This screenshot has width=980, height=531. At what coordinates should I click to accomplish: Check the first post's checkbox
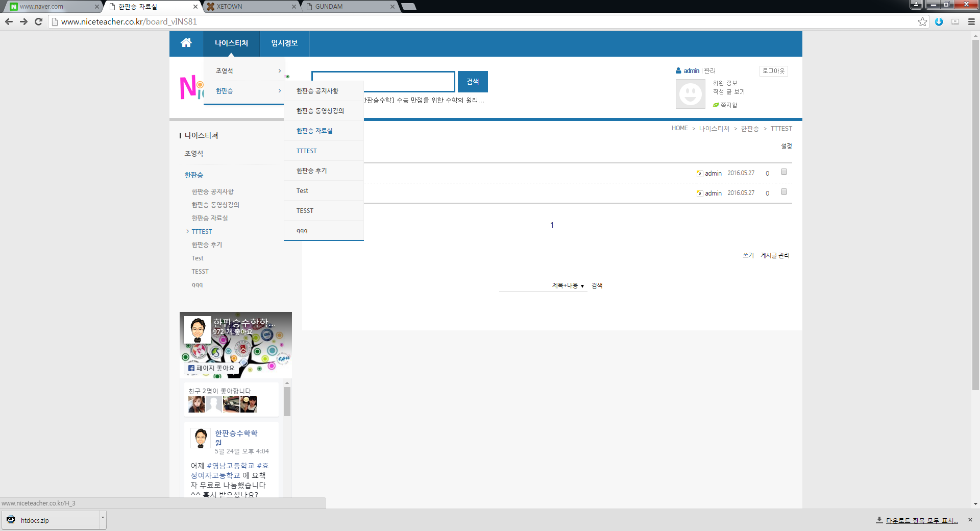point(784,172)
